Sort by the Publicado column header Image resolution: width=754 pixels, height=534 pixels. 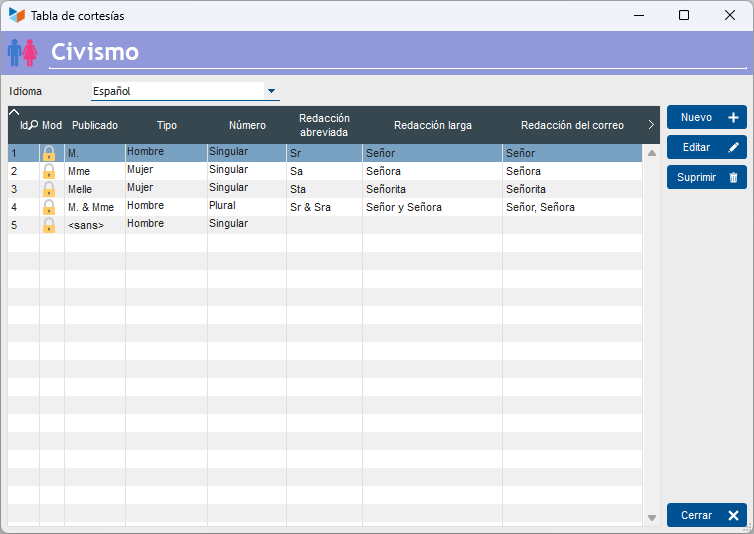point(95,126)
